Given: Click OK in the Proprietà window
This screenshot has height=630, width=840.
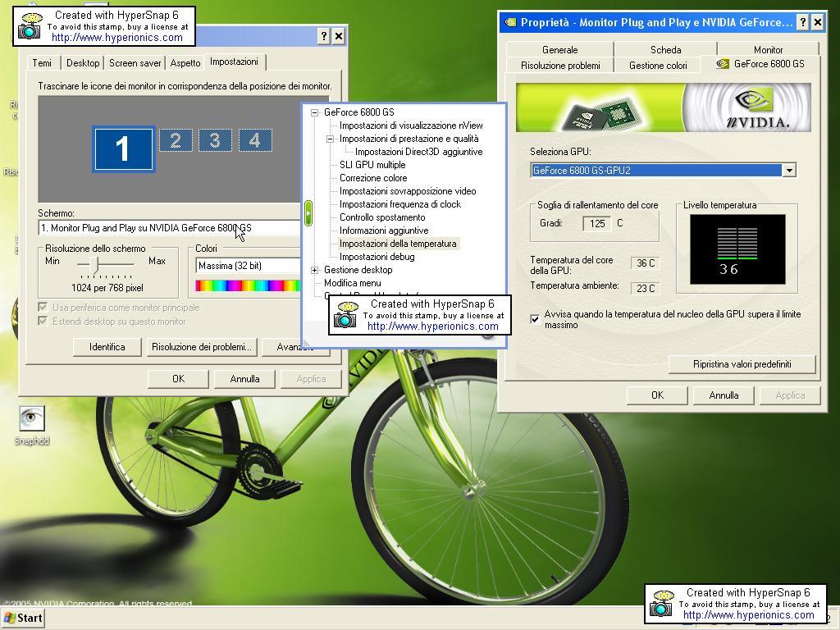Looking at the screenshot, I should (x=657, y=395).
